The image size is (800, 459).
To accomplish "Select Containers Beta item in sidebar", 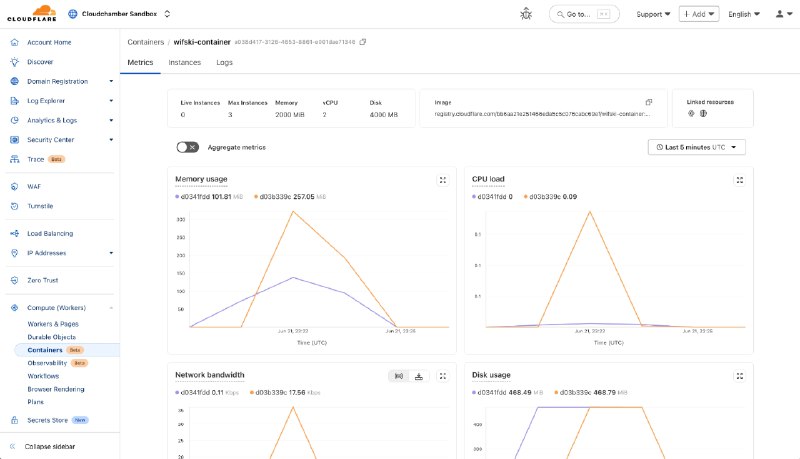I will coord(66,350).
